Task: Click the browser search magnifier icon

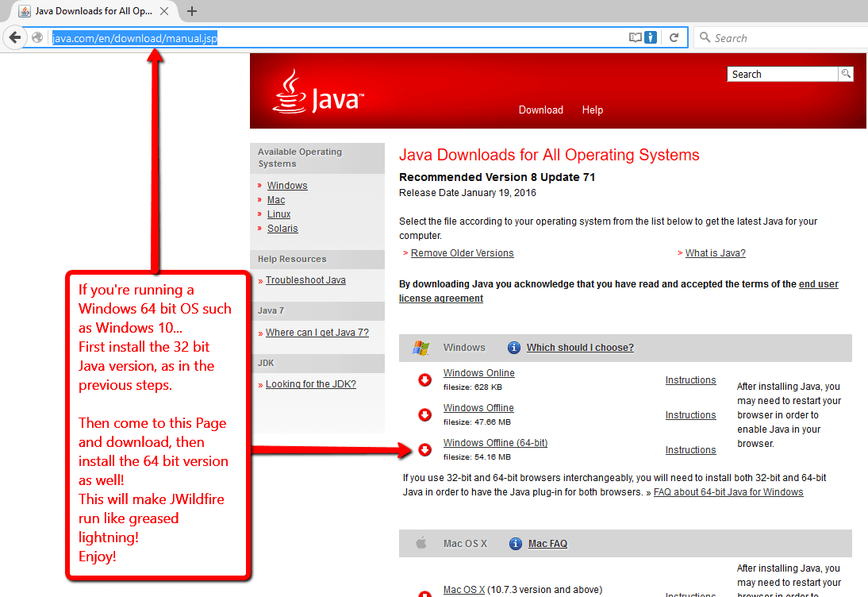Action: [705, 37]
